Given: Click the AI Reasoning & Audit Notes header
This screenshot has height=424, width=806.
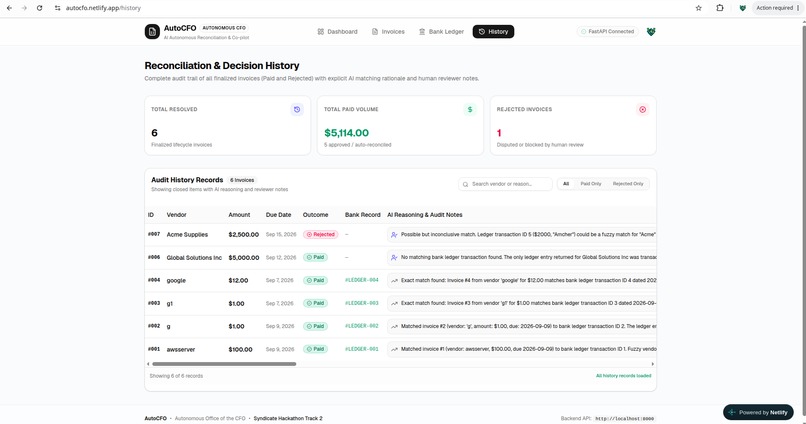Looking at the screenshot, I should (x=425, y=215).
